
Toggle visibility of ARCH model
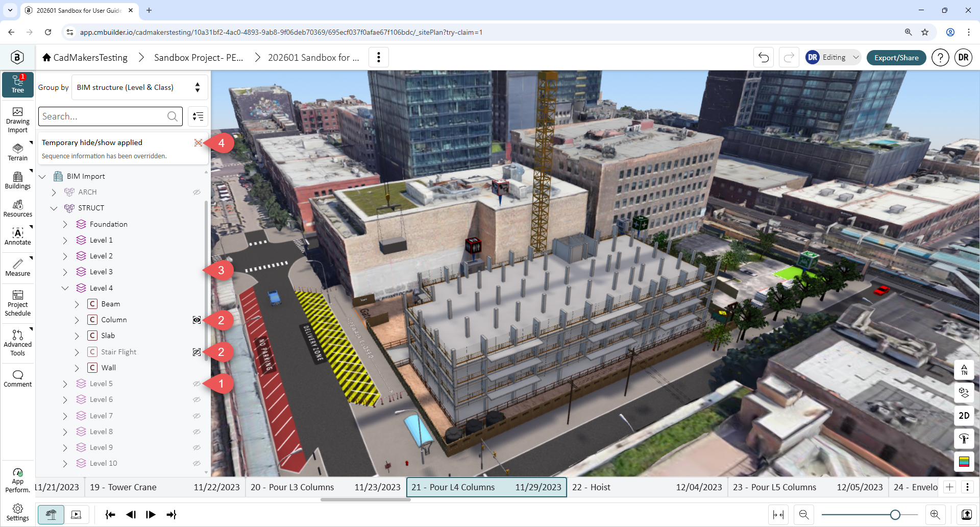click(197, 193)
